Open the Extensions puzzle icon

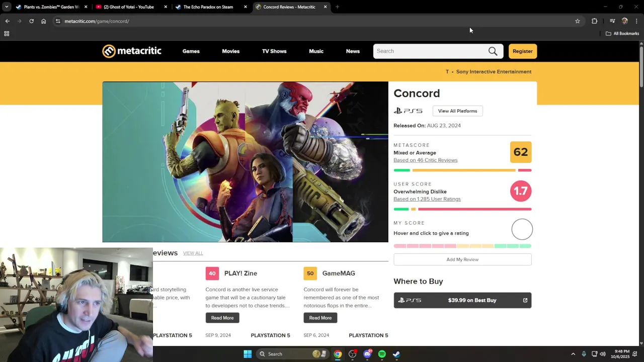[595, 21]
